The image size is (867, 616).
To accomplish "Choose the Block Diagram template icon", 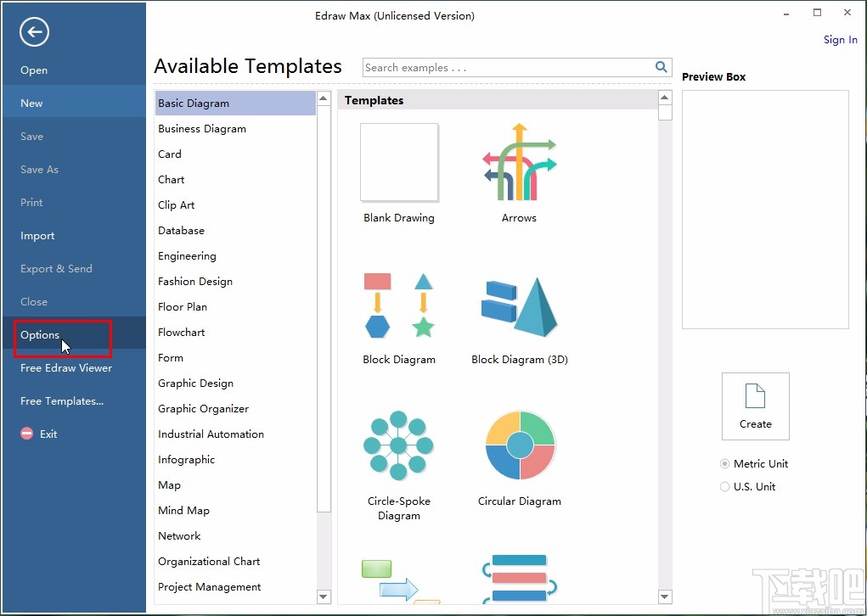I will 399,305.
